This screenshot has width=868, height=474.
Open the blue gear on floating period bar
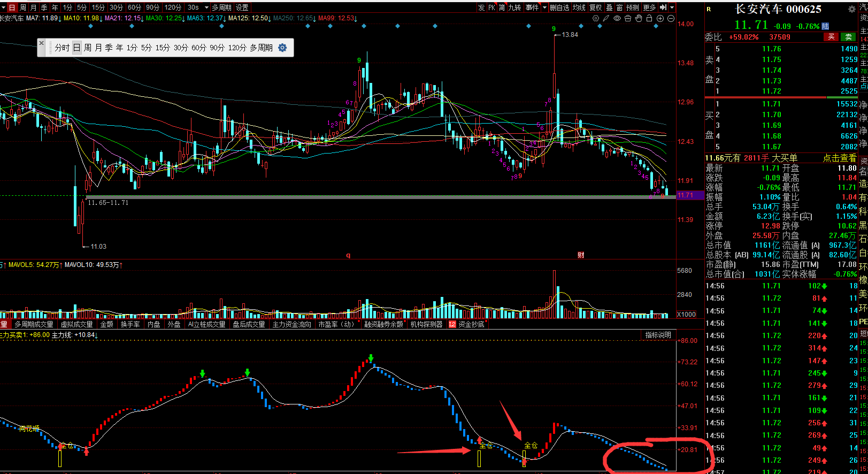click(x=282, y=48)
